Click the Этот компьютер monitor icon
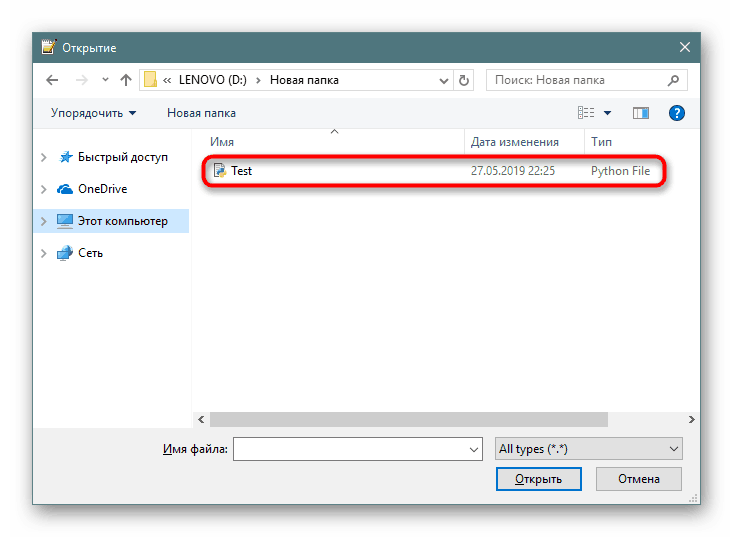Viewport: 733px width, 537px height. coord(65,221)
